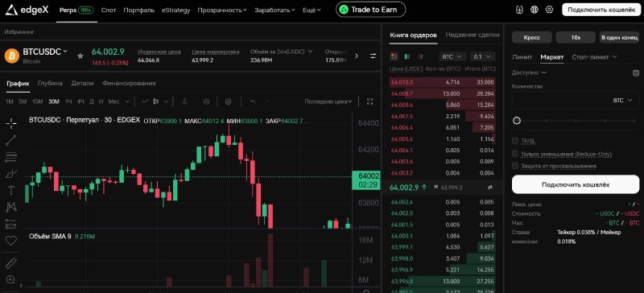Open order book BTC unit dropdown
This screenshot has height=293, width=644.
(x=452, y=56)
